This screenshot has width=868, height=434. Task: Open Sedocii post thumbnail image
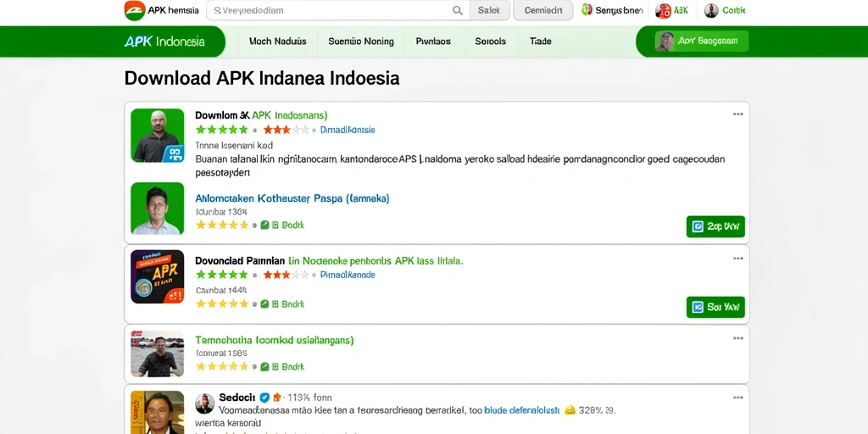157,413
